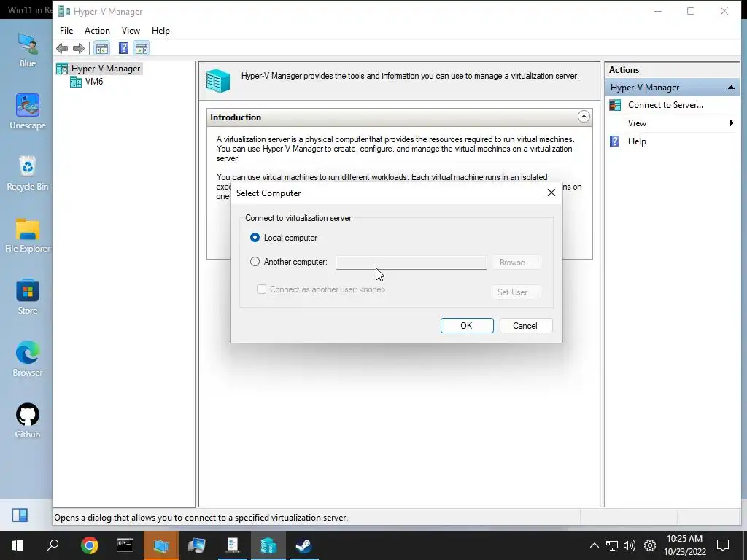Open notification center icon

[723, 545]
